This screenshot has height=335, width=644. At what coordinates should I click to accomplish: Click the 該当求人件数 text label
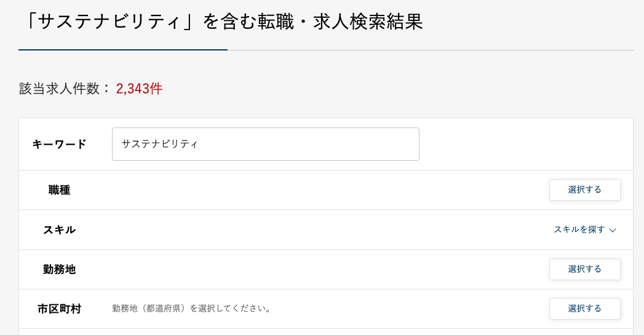tap(59, 89)
